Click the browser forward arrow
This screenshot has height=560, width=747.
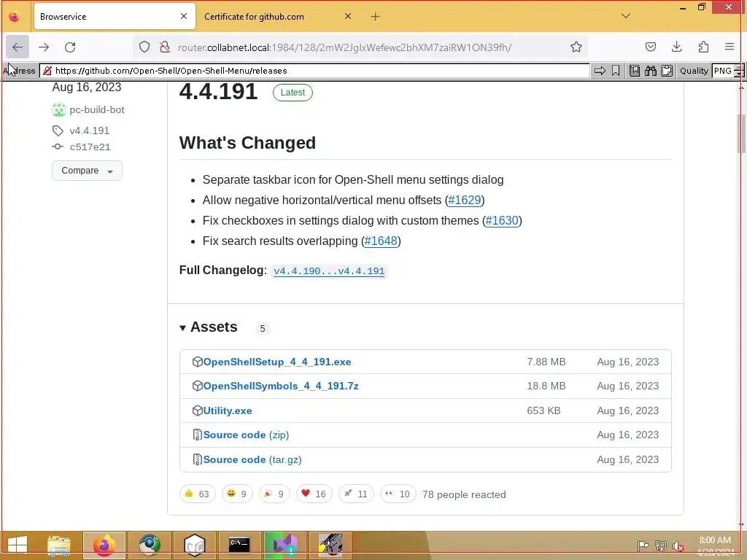(x=44, y=47)
